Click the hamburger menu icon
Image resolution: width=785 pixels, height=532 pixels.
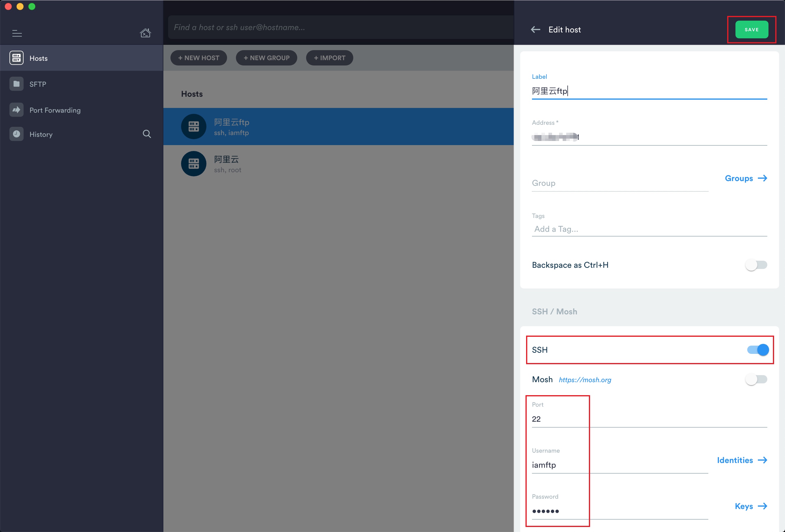click(x=17, y=33)
